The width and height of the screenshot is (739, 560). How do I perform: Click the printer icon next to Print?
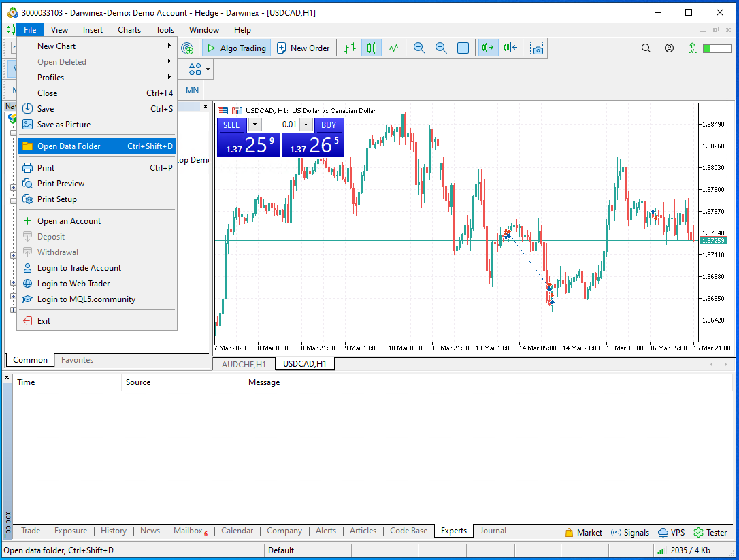click(28, 168)
